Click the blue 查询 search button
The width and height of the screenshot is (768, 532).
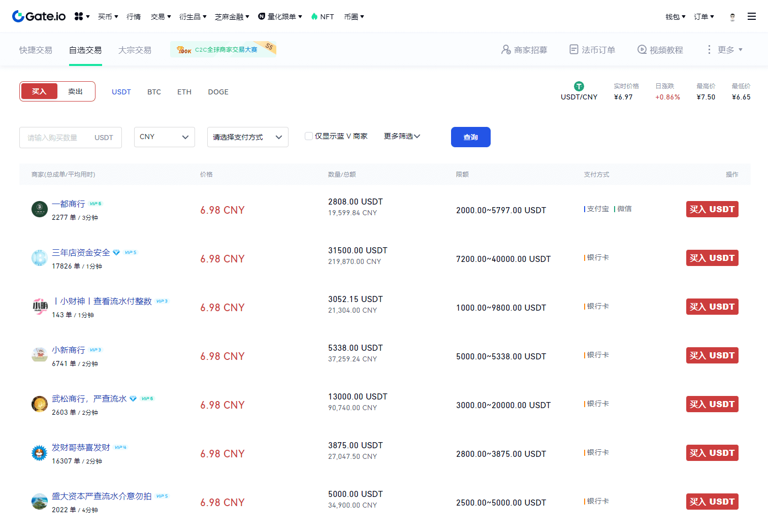tap(470, 137)
